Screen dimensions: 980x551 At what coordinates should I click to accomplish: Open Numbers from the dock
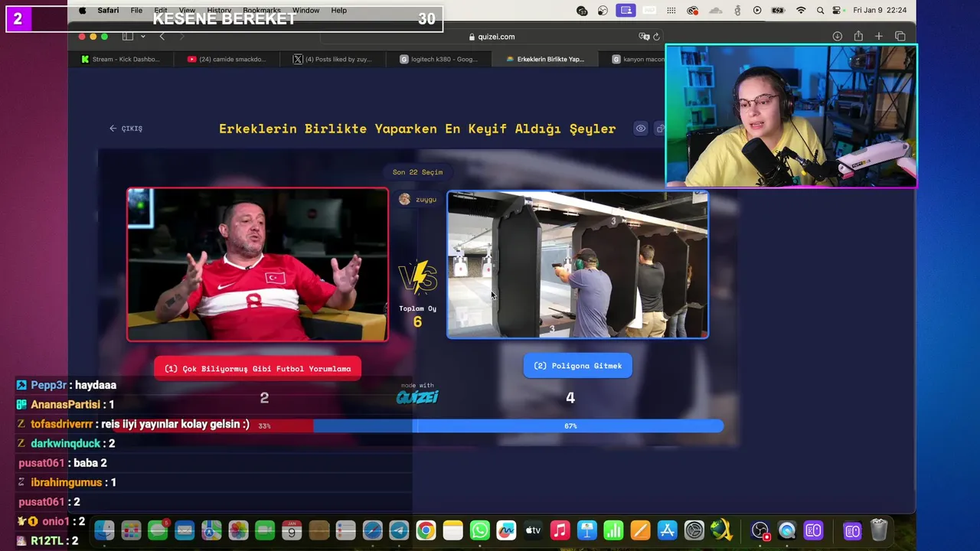pos(613,530)
